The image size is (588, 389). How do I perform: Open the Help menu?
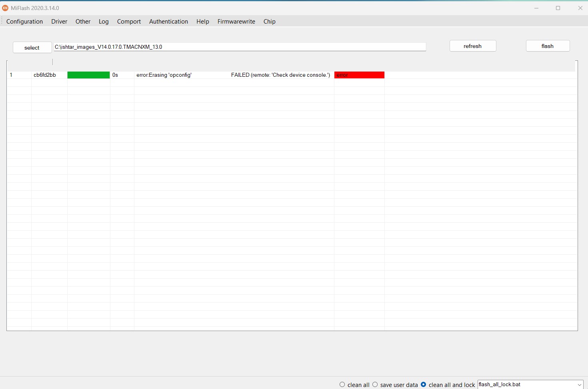point(202,22)
